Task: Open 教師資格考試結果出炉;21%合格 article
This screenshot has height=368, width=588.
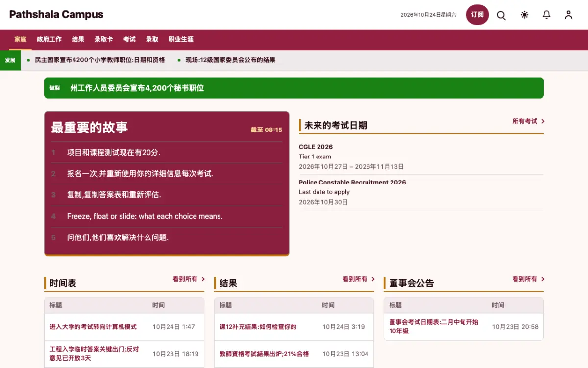Action: point(264,354)
